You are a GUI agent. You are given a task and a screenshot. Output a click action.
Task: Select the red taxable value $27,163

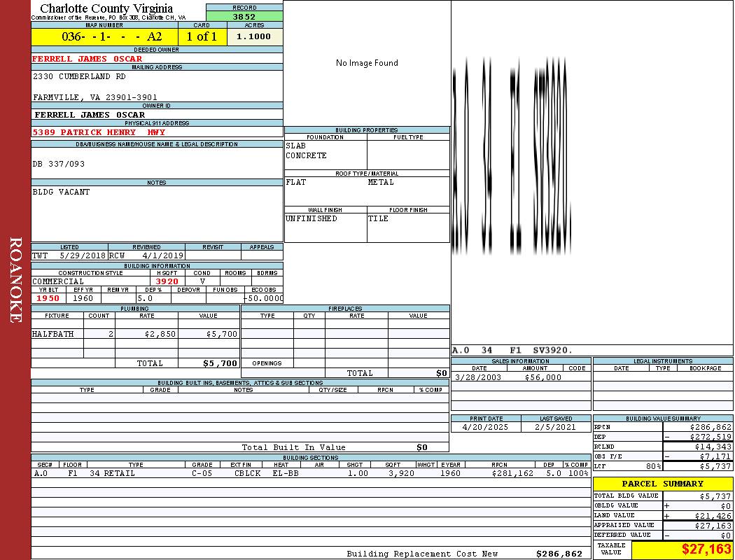click(706, 549)
